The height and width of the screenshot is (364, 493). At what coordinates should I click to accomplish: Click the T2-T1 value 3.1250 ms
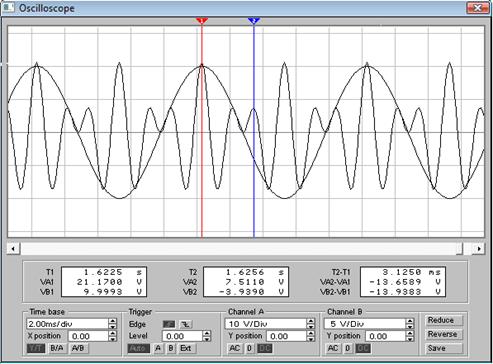(x=412, y=272)
